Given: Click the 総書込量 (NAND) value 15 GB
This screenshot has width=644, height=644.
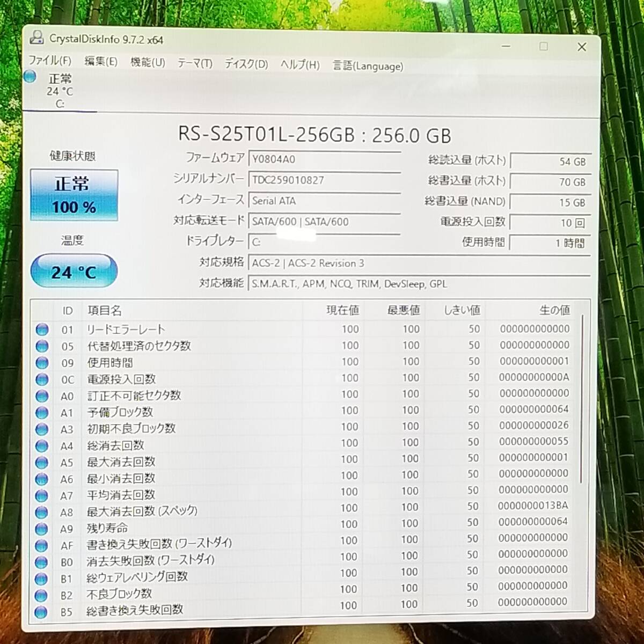Looking at the screenshot, I should point(551,202).
